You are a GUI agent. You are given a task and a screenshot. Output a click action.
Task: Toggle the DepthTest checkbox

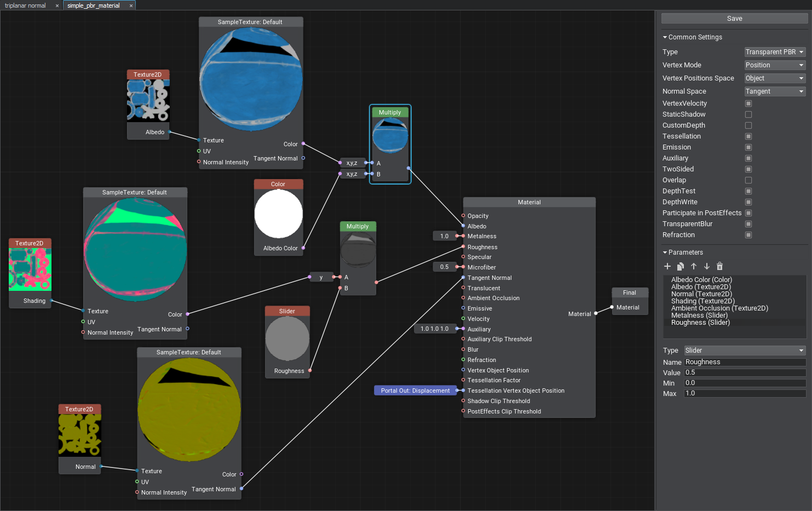point(748,191)
